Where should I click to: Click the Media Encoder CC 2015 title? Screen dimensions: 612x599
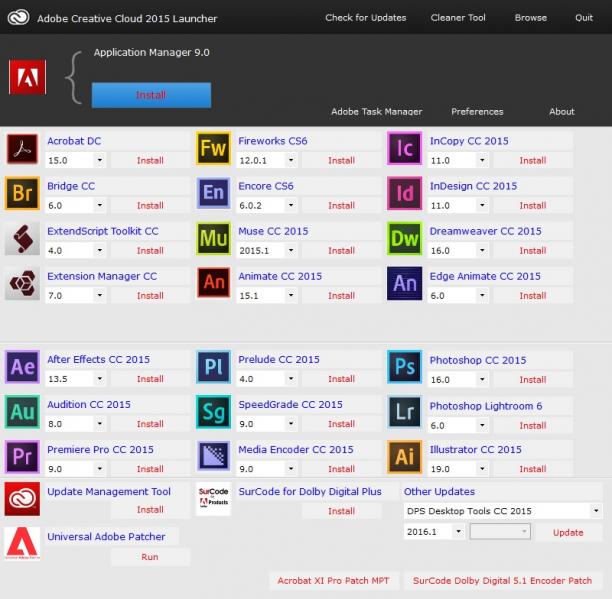(x=296, y=450)
